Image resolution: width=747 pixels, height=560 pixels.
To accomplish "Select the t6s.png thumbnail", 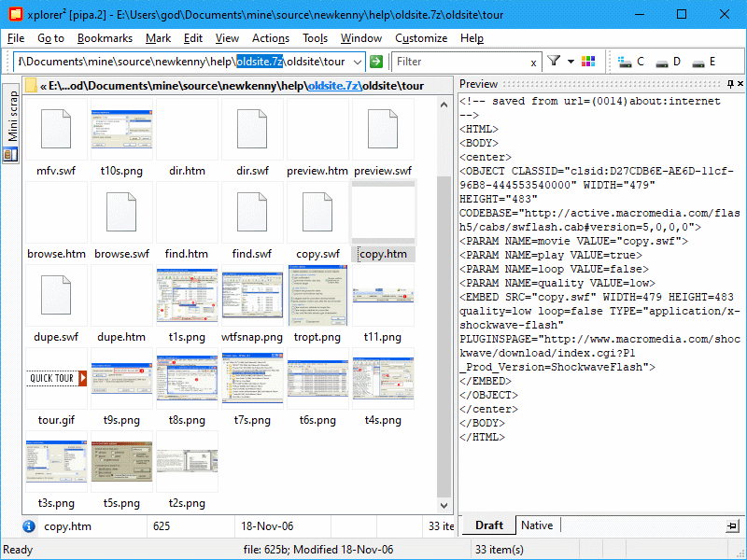I will point(317,378).
